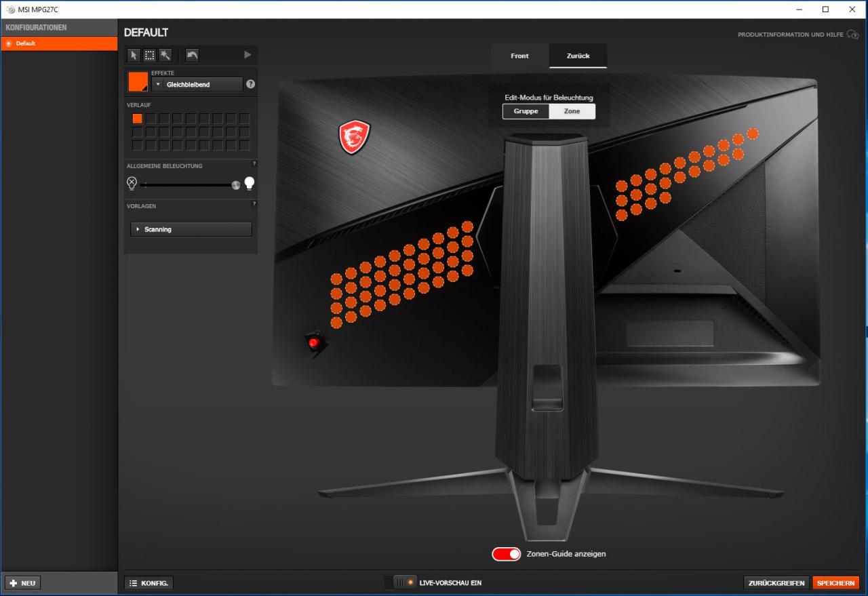
Task: Open the main effect color swatch
Action: coord(138,81)
